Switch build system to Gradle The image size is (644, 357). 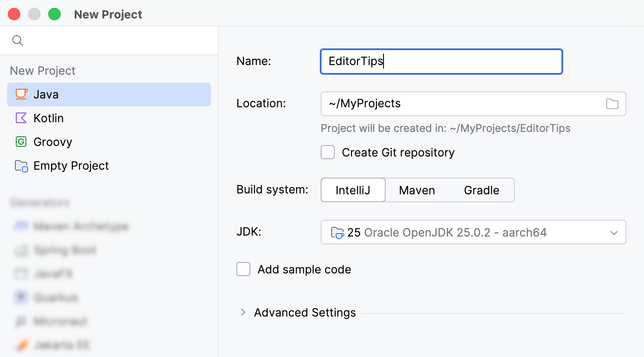[x=481, y=190]
